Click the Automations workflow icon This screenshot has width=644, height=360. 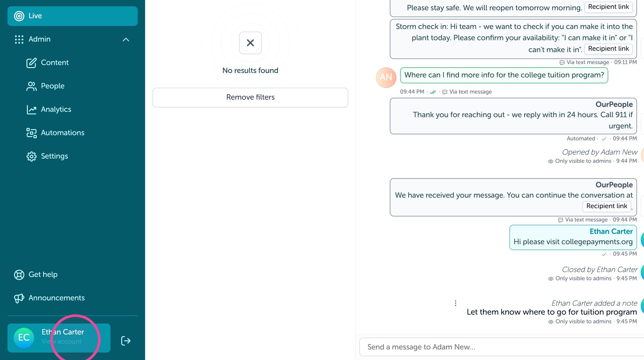pyautogui.click(x=32, y=133)
